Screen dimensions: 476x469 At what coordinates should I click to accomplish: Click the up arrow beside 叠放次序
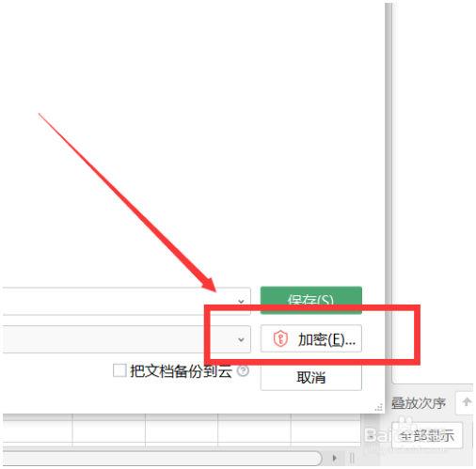tap(467, 401)
